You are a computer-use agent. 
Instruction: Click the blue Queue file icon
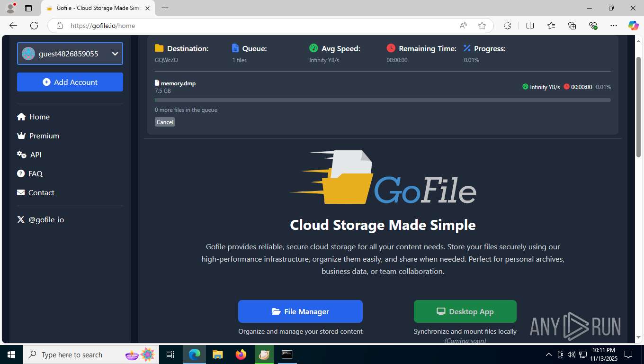(x=235, y=48)
